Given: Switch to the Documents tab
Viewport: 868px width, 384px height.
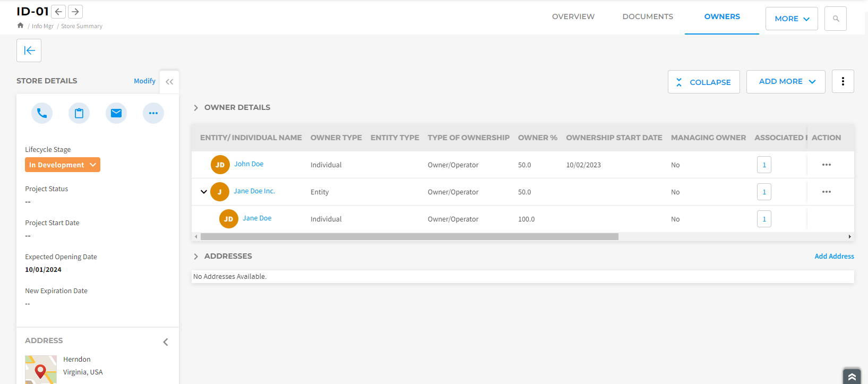Looking at the screenshot, I should tap(648, 16).
